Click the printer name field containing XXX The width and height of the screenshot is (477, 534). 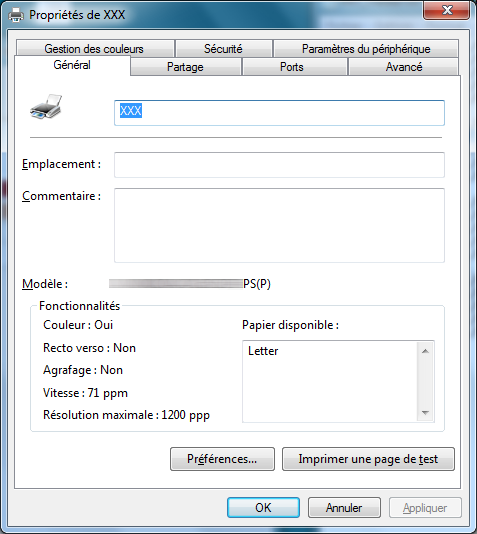[279, 113]
